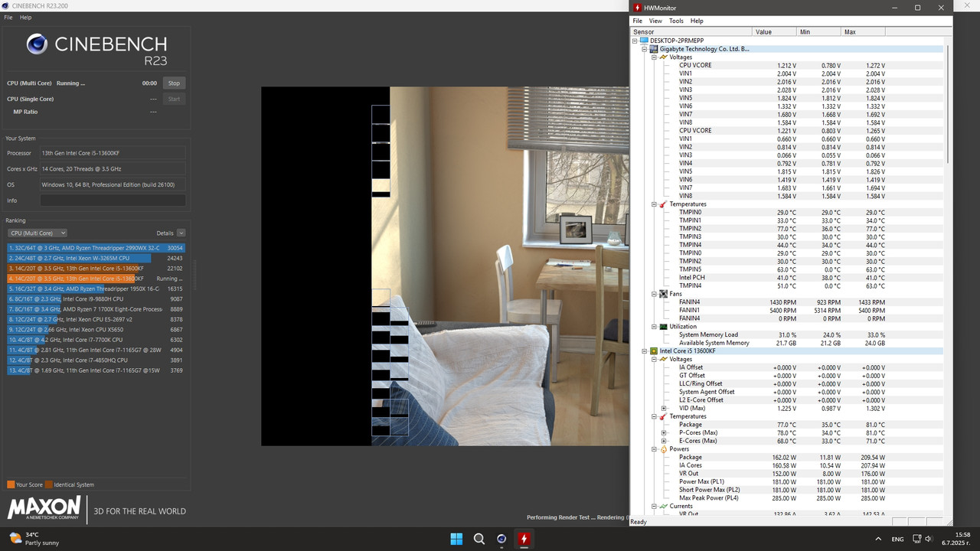Select the AMD Ryzen Threadripper 2990WX ranking row

coord(96,248)
